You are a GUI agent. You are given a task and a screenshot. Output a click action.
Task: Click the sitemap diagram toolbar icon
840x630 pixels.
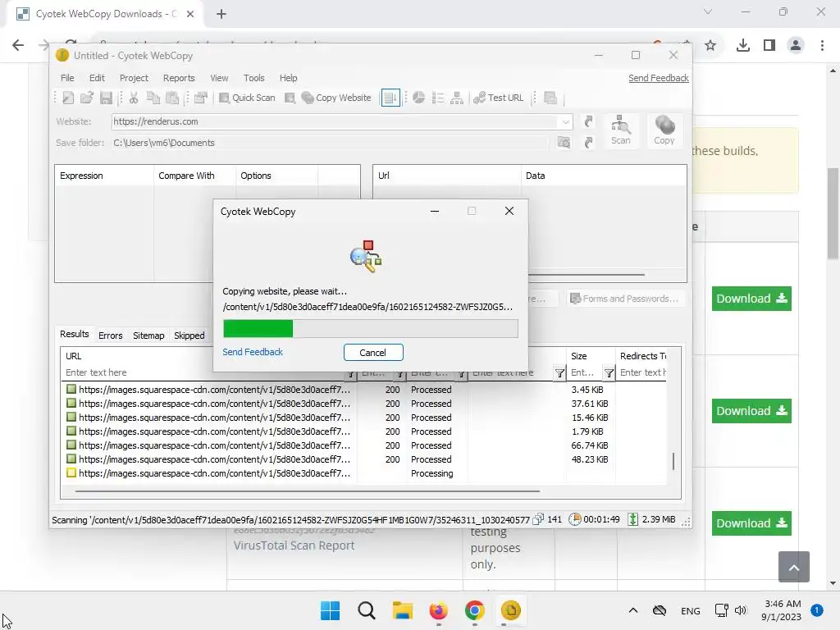point(457,98)
